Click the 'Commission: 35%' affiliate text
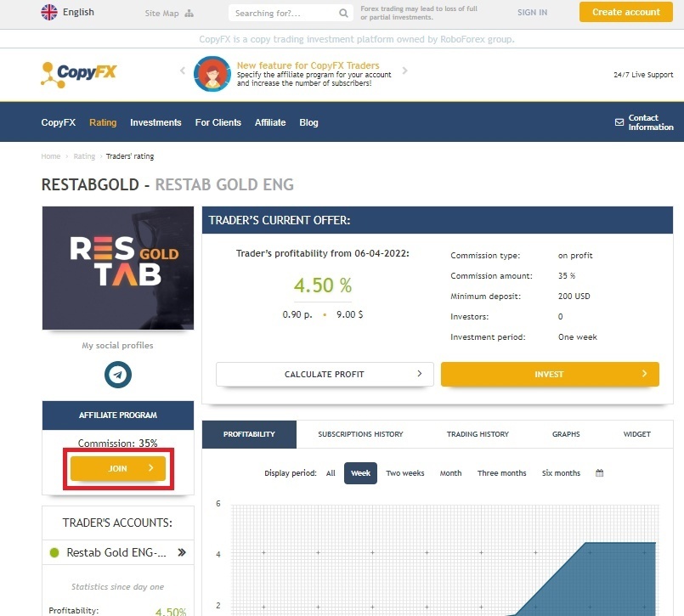Image resolution: width=684 pixels, height=616 pixels. point(118,444)
